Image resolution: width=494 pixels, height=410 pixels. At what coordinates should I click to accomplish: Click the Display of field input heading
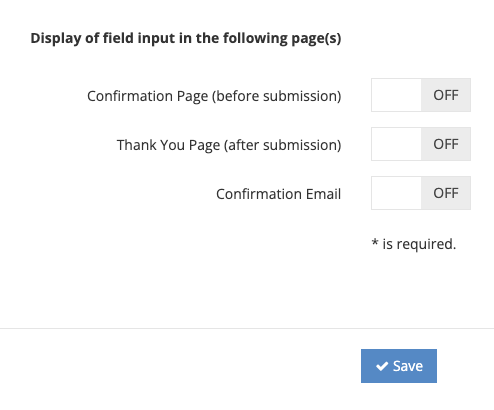pyautogui.click(x=186, y=38)
